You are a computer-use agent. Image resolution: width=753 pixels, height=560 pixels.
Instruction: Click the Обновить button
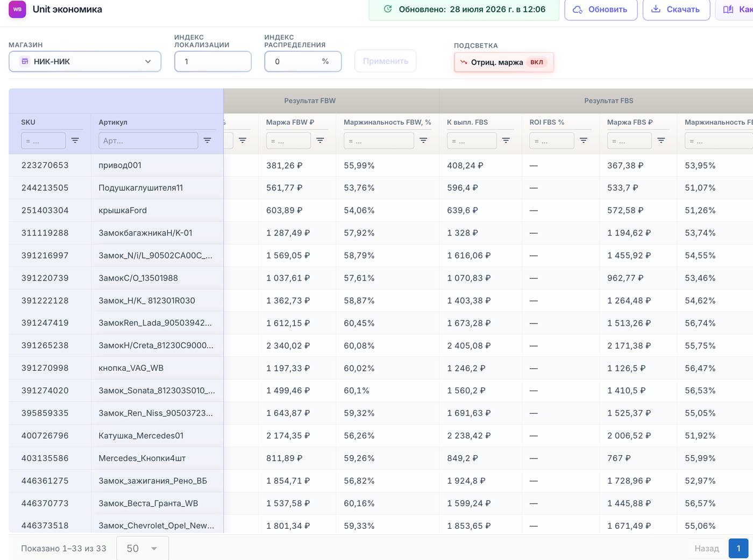601,9
